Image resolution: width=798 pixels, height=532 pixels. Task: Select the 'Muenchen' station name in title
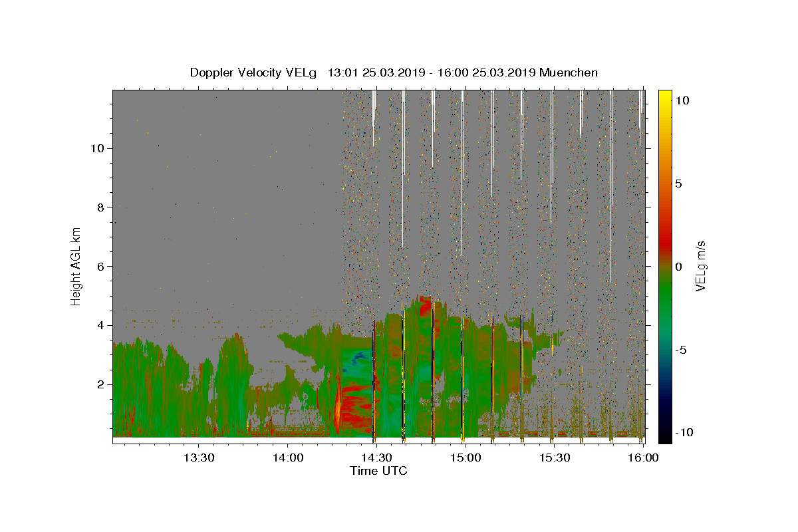pos(569,72)
